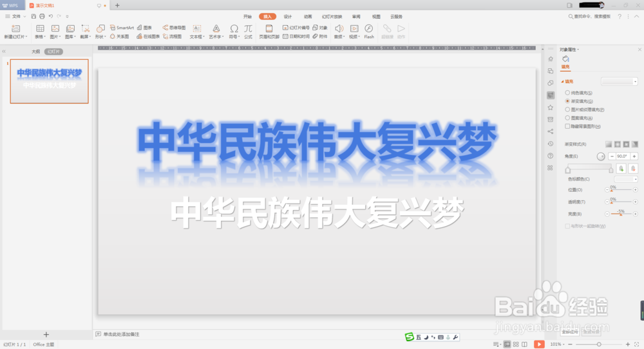The image size is (644, 349).
Task: Increase angle with plus stepper
Action: coord(634,156)
